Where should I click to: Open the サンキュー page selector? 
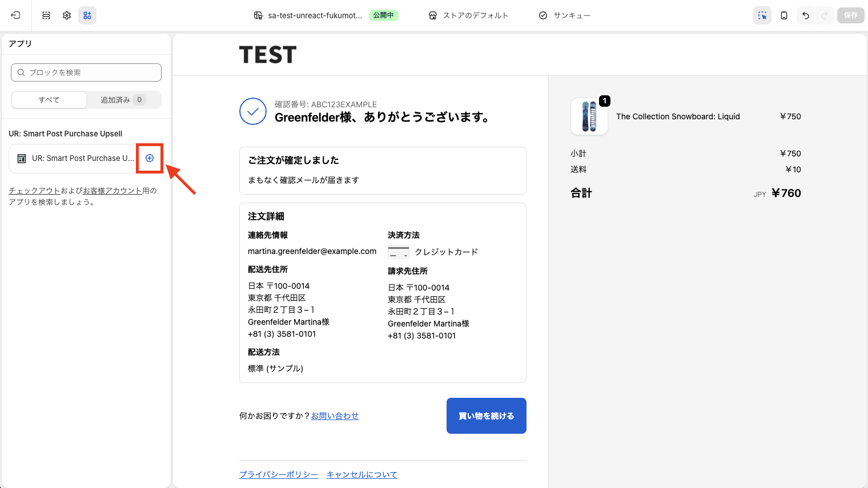[565, 15]
